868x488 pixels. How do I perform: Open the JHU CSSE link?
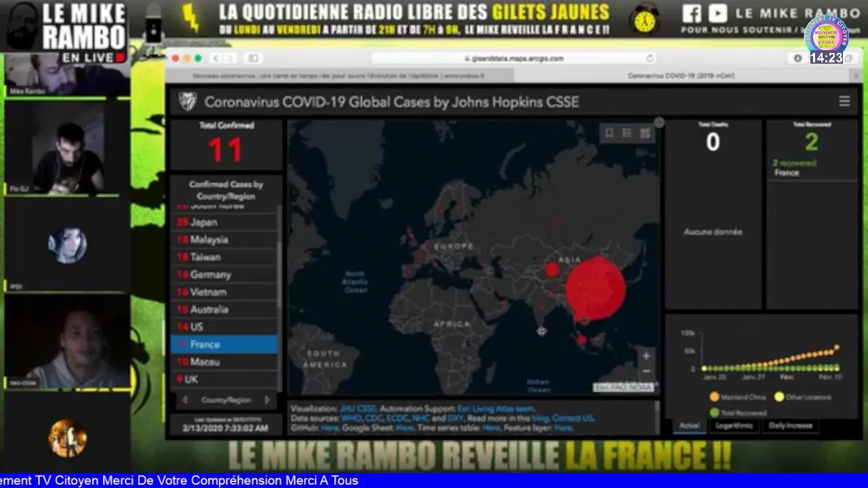(357, 409)
